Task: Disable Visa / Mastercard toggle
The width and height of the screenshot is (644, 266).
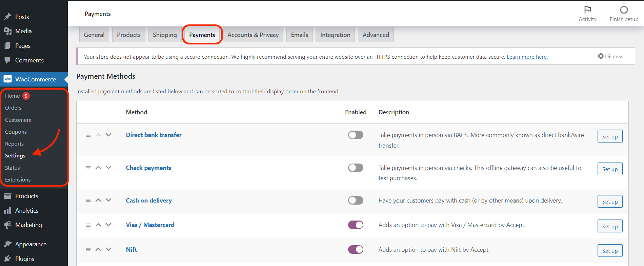Action: (x=356, y=225)
